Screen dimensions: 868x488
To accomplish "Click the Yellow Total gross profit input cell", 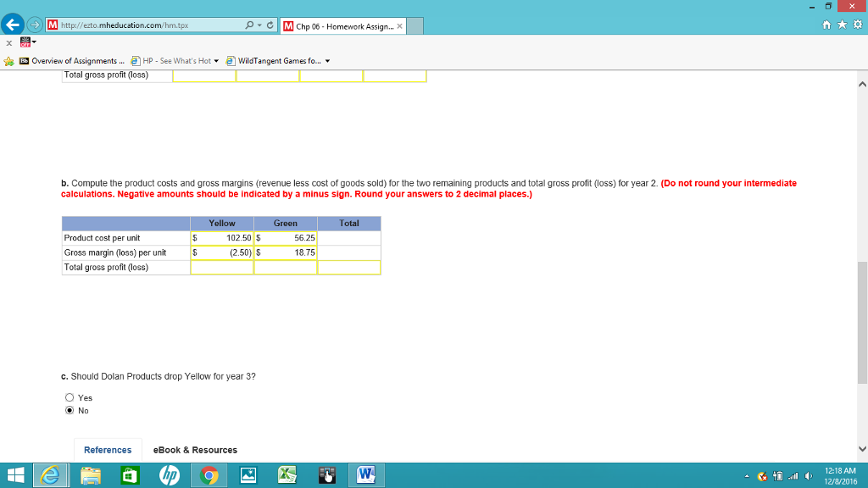I will coord(222,267).
